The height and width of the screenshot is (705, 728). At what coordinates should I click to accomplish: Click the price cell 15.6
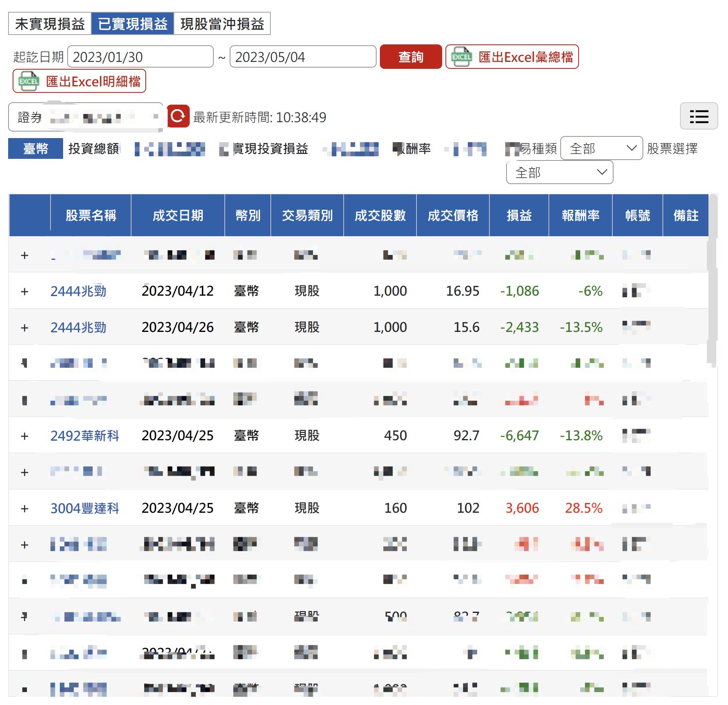pos(467,327)
